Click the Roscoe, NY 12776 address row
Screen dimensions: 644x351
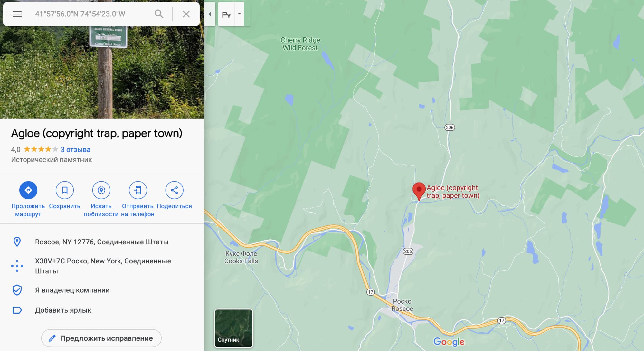tap(102, 242)
